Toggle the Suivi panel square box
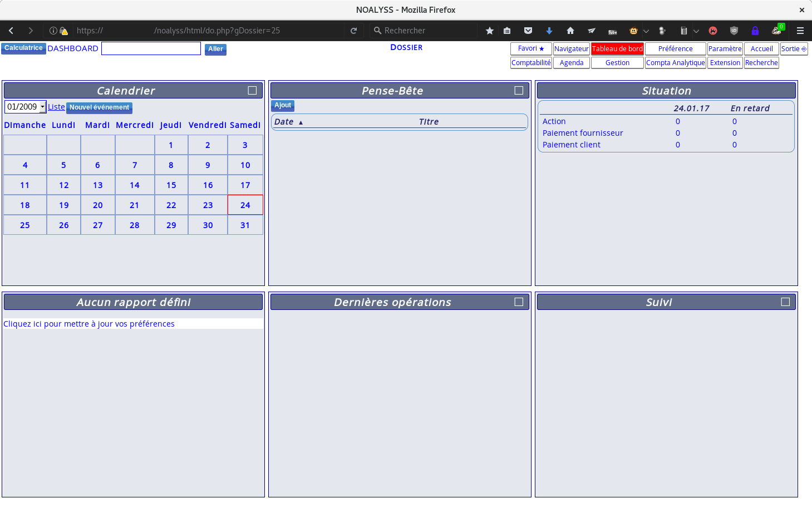Viewport: 812px width, 508px height. pyautogui.click(x=785, y=302)
